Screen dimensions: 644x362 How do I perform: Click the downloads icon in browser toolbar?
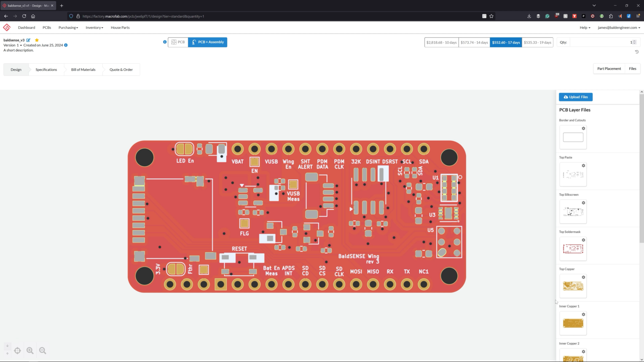529,16
